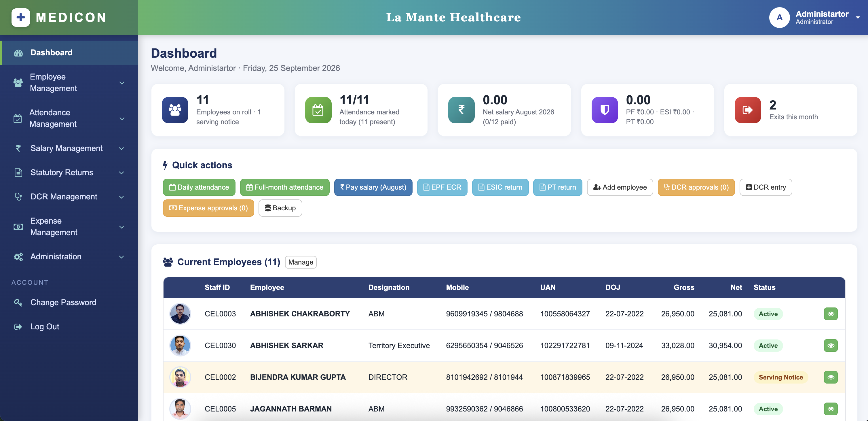Click employee name JAGANNATH BARMAN
The height and width of the screenshot is (421, 868).
tap(291, 409)
